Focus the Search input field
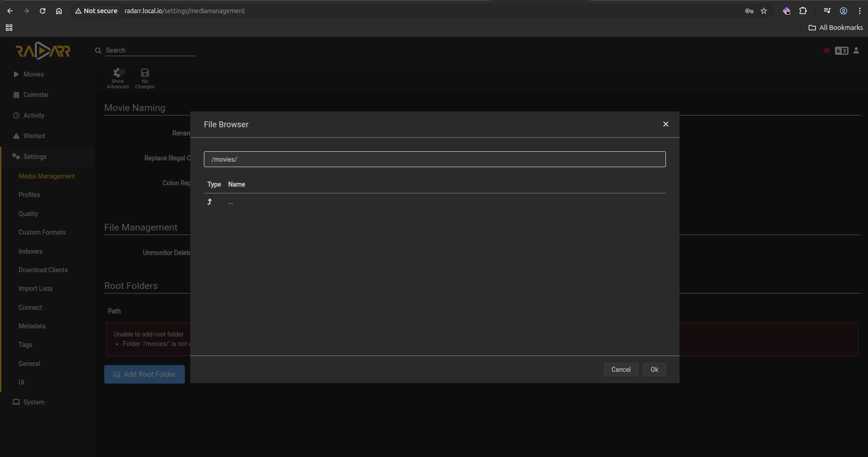The width and height of the screenshot is (868, 457). (x=150, y=50)
